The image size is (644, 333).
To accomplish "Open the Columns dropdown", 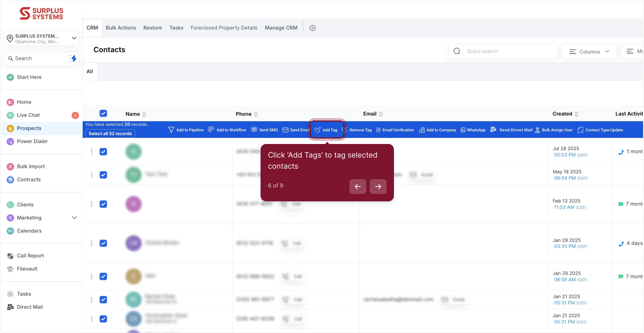I will [x=589, y=51].
